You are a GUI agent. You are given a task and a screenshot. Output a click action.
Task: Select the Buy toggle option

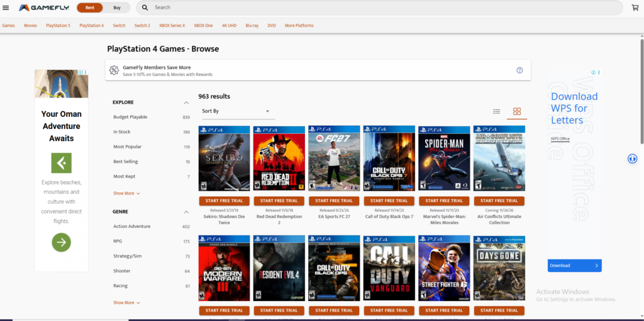tap(117, 8)
